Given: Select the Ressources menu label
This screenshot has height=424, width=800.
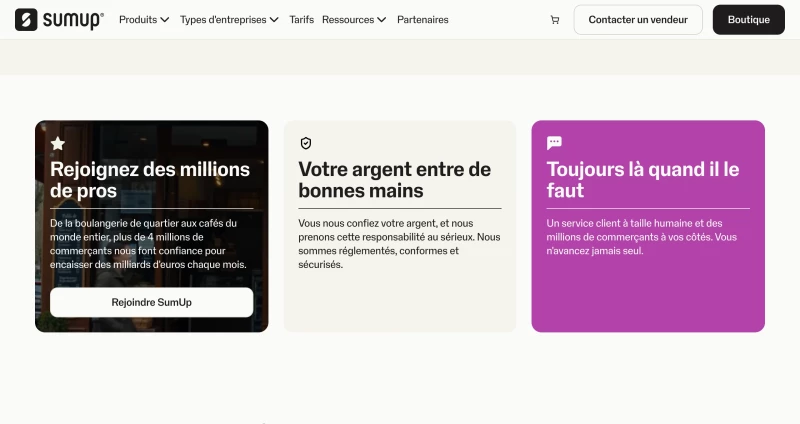Looking at the screenshot, I should click(x=348, y=20).
